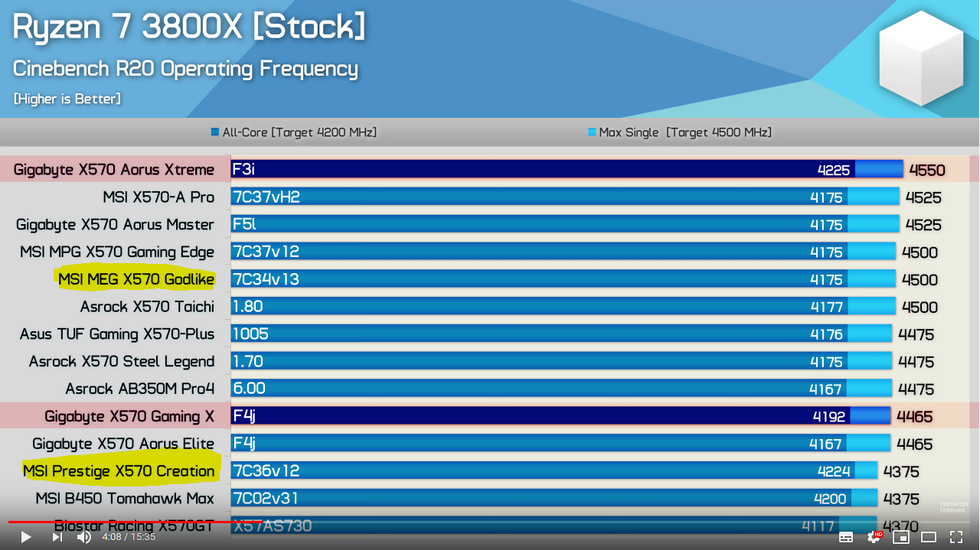This screenshot has height=550, width=980.
Task: Enable theater mode view
Action: [929, 537]
